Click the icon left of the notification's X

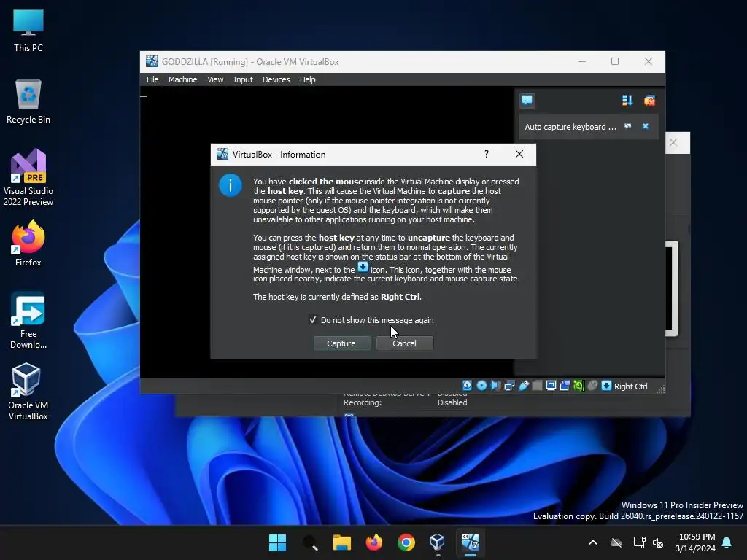point(628,126)
